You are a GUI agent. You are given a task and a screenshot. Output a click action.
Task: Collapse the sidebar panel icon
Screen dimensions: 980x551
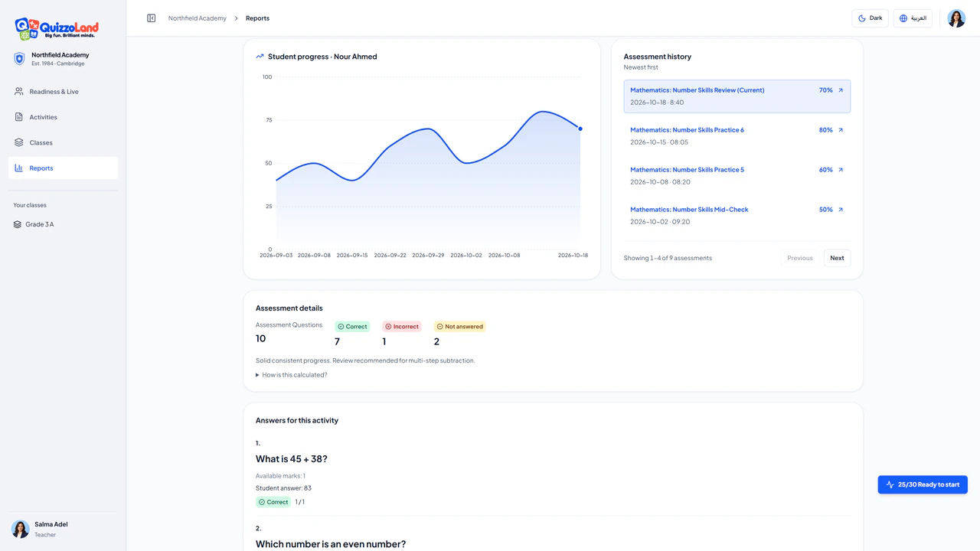click(152, 18)
